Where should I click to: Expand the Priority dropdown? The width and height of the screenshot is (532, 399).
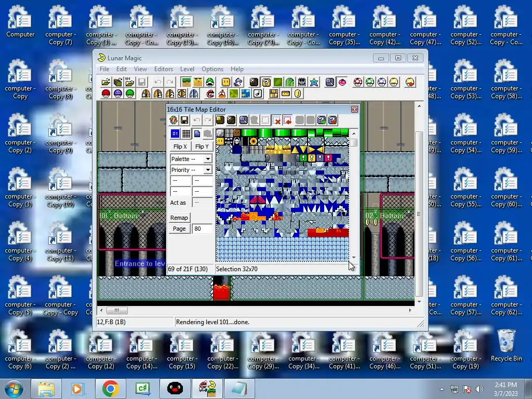(x=208, y=170)
